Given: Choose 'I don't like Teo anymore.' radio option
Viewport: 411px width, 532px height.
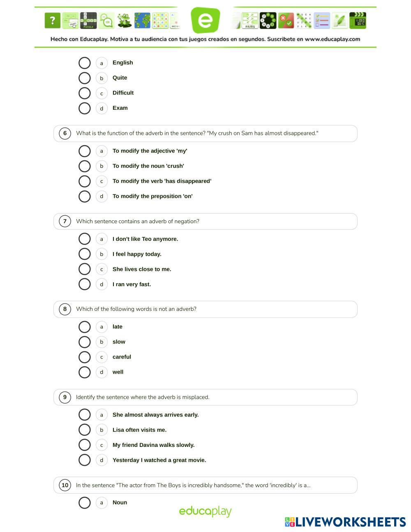Looking at the screenshot, I should coord(84,239).
